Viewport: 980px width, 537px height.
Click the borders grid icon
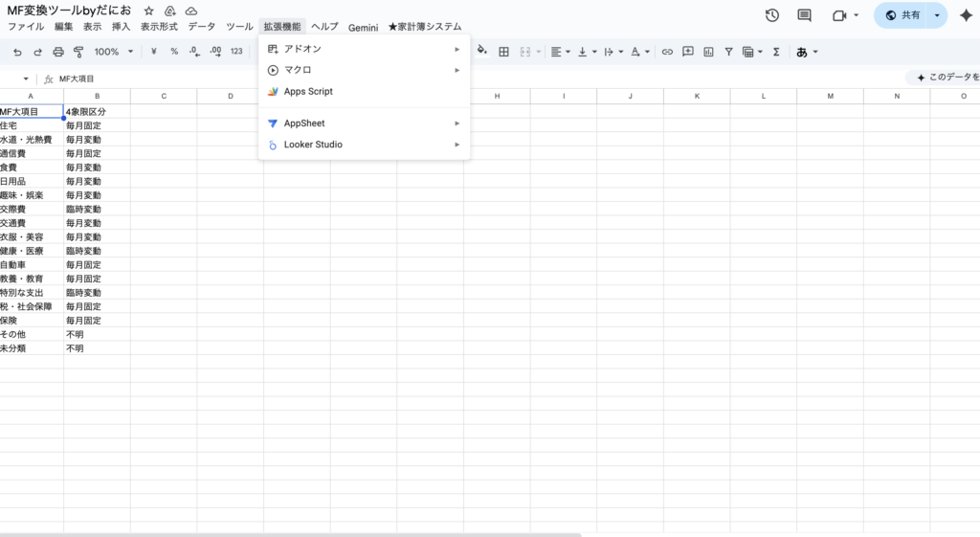click(503, 52)
